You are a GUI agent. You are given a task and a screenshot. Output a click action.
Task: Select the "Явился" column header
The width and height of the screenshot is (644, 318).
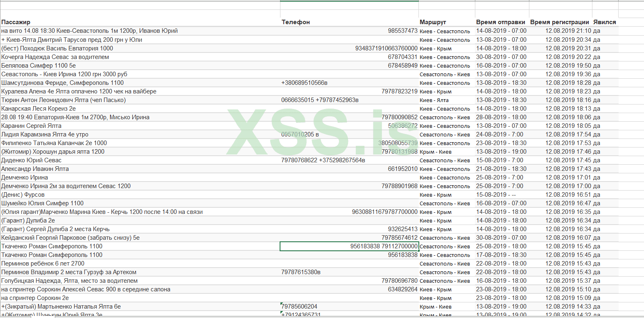605,22
